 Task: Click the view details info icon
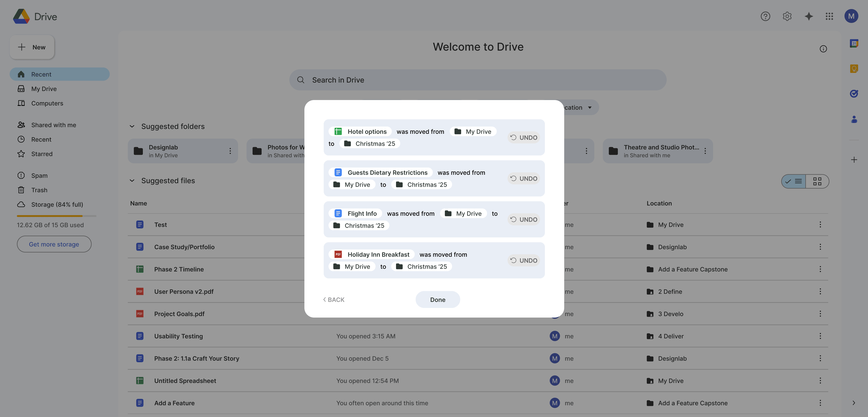823,49
